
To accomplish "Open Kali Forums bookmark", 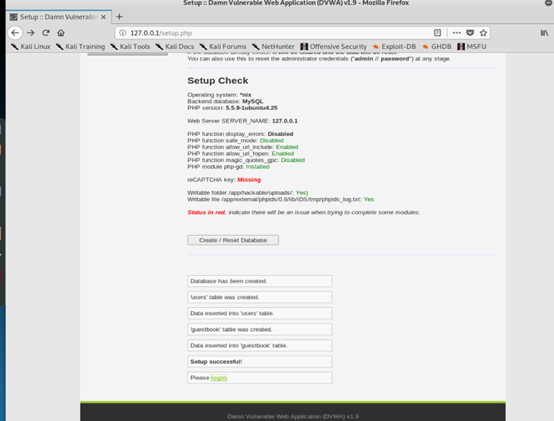I will tap(223, 47).
